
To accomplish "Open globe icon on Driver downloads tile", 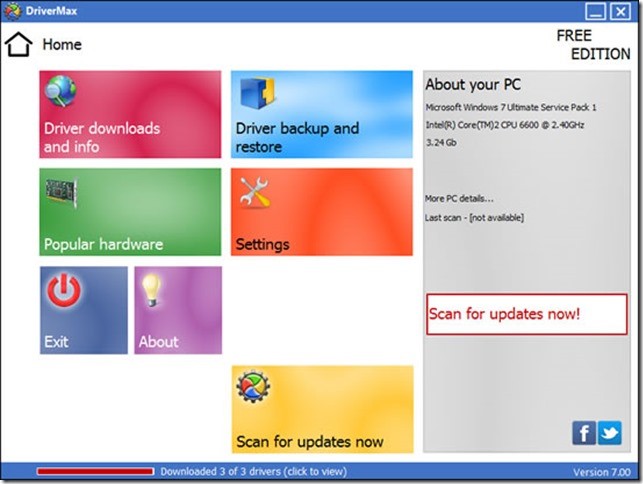I will pyautogui.click(x=61, y=91).
